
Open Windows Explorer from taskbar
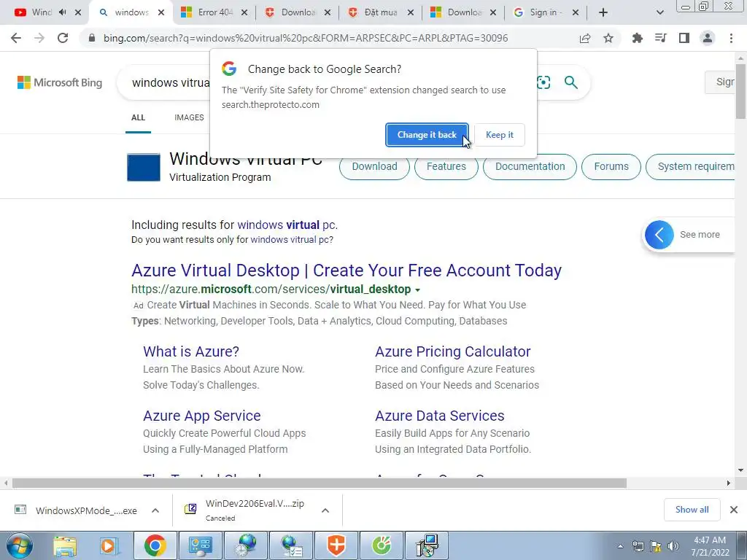pyautogui.click(x=65, y=545)
